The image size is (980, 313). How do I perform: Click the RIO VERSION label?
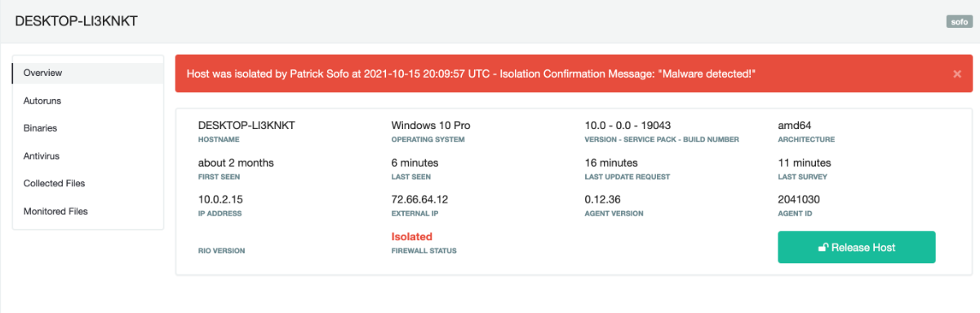[x=221, y=251]
